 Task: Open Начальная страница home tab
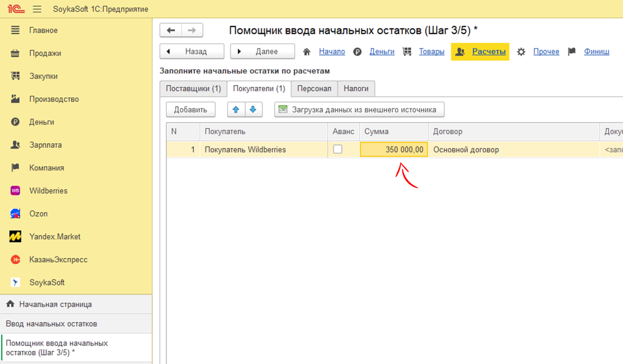click(76, 304)
